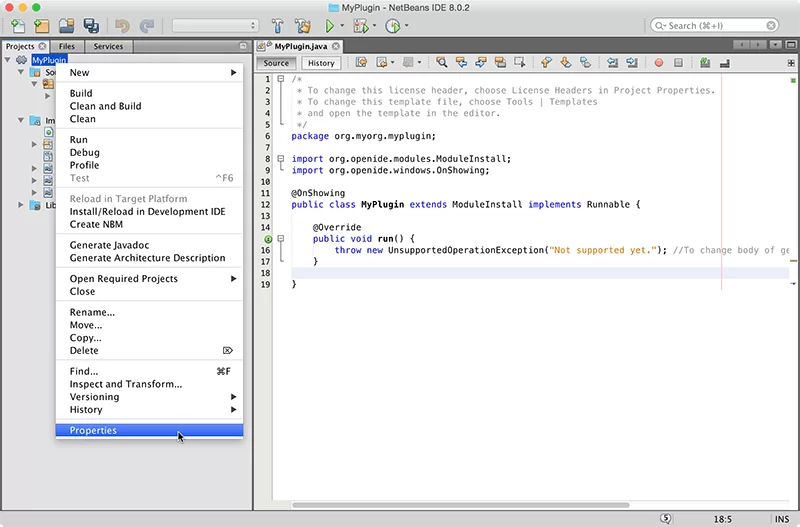This screenshot has height=527, width=800.
Task: Collapse the run() method fold at line 15
Action: [281, 238]
